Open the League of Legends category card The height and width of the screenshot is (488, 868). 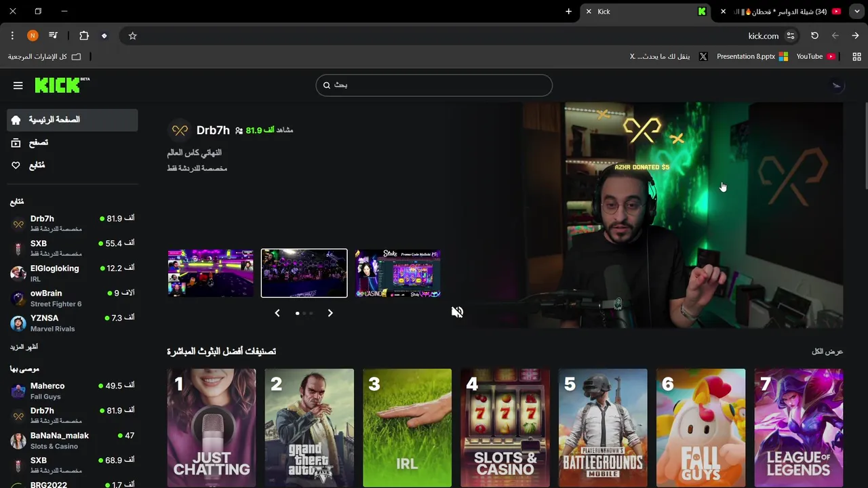point(799,428)
